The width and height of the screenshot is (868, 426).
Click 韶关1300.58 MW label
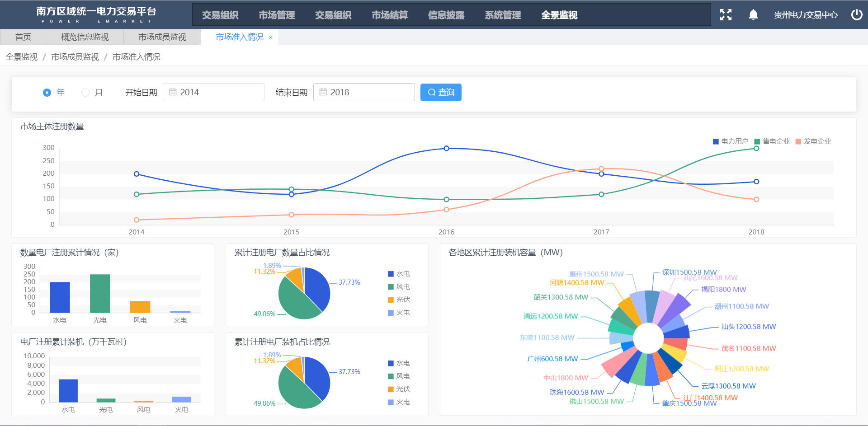coord(561,297)
